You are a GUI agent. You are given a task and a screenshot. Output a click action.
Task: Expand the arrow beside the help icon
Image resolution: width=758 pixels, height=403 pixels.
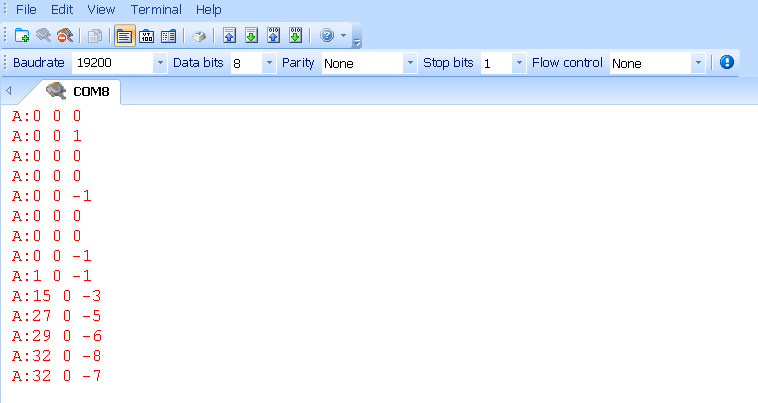(343, 35)
